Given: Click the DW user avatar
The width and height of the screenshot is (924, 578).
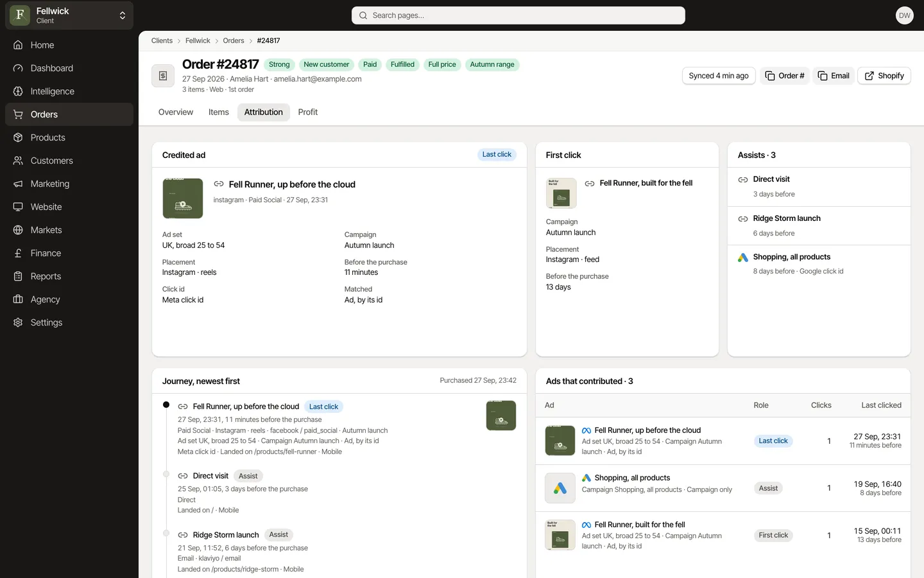Looking at the screenshot, I should point(904,15).
